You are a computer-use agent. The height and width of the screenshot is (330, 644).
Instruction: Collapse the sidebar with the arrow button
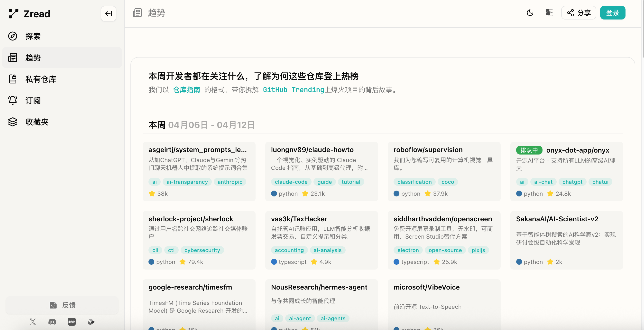pyautogui.click(x=108, y=13)
